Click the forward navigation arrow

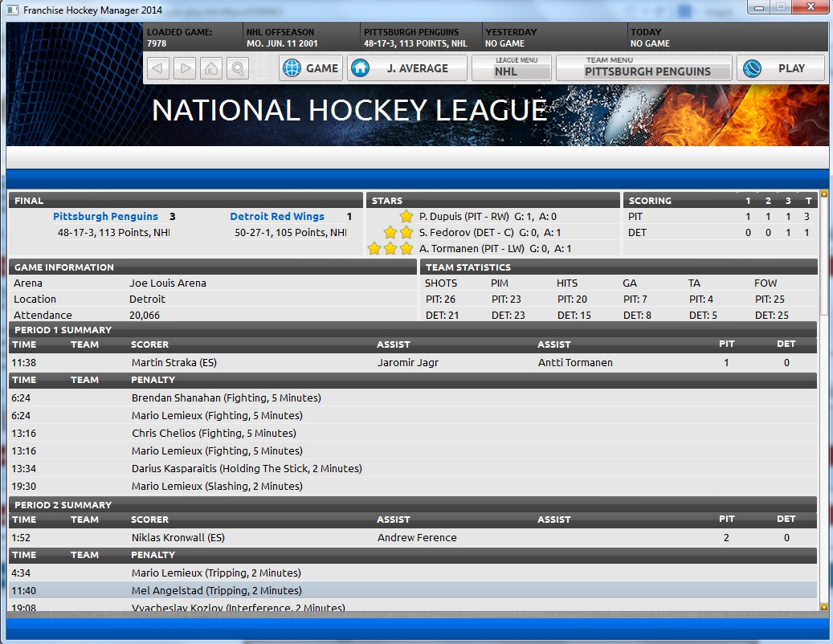click(x=185, y=68)
